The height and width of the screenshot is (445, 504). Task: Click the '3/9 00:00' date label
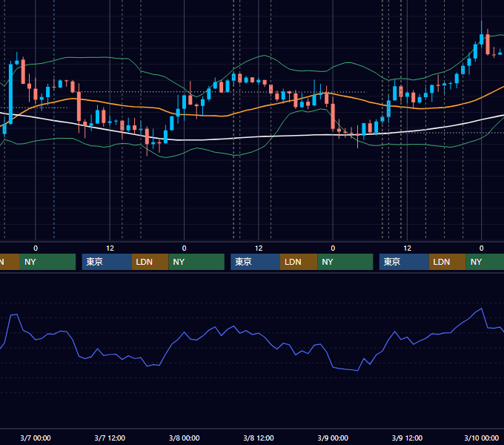coord(333,438)
